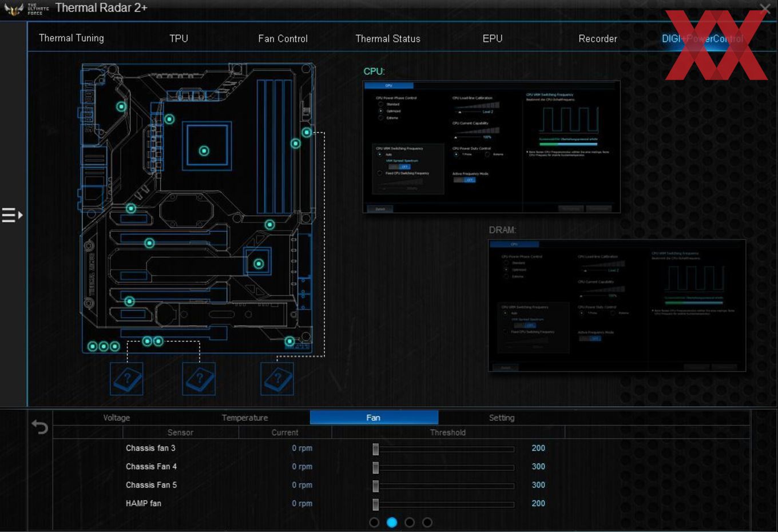Click the Chassis Fan 4 threshold slider handle
The height and width of the screenshot is (532, 778).
[376, 467]
